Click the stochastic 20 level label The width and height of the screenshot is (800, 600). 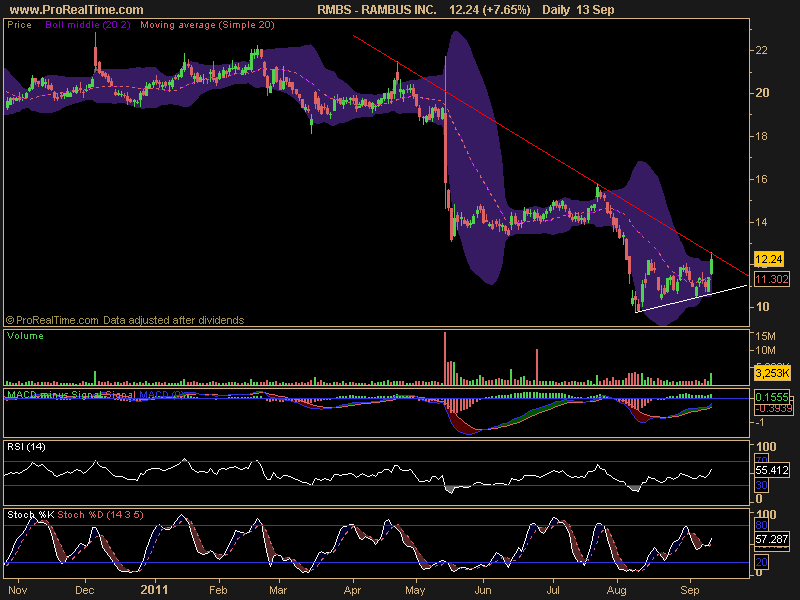(761, 562)
